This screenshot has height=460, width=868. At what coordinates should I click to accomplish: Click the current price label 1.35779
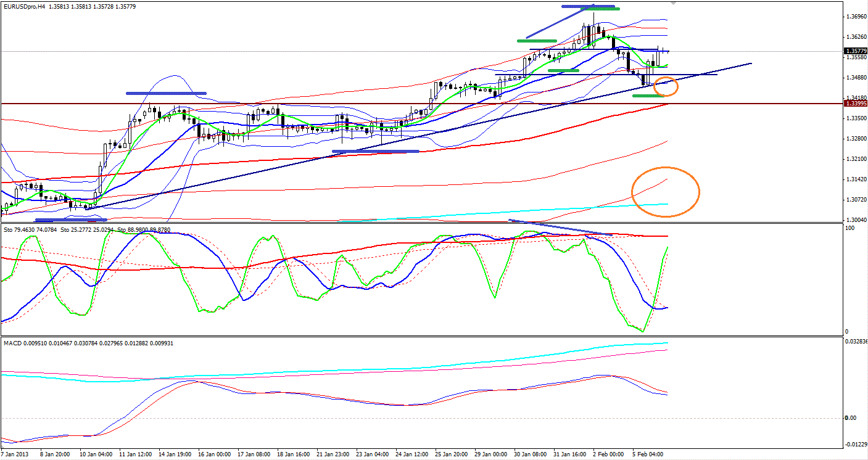(854, 51)
